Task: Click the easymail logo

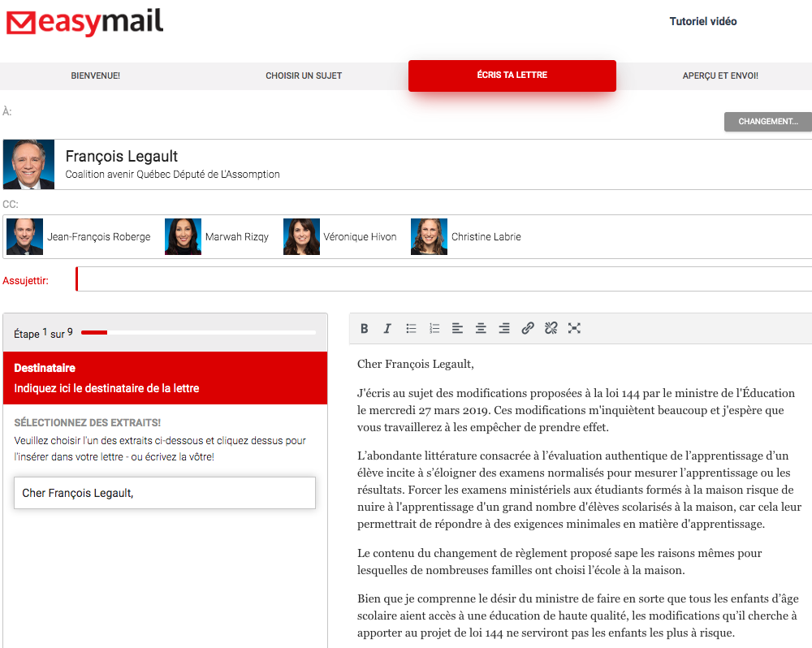Action: pyautogui.click(x=84, y=23)
